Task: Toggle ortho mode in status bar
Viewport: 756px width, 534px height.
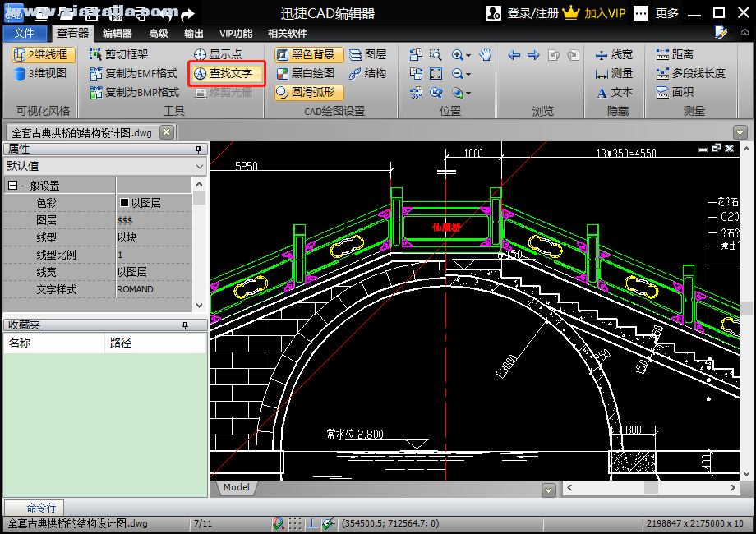Action: click(x=312, y=523)
